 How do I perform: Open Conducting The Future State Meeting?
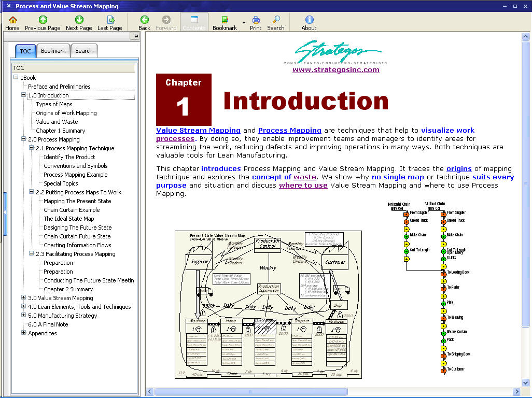click(89, 280)
